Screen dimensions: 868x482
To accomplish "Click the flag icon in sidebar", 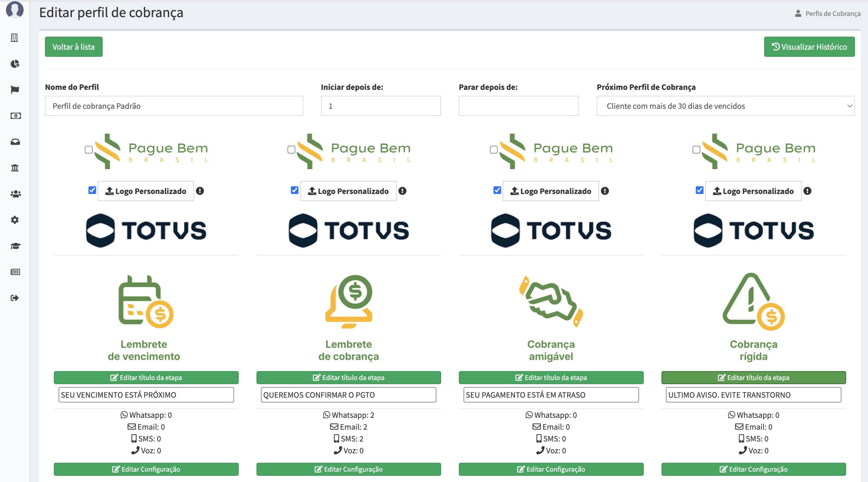I will tap(15, 90).
